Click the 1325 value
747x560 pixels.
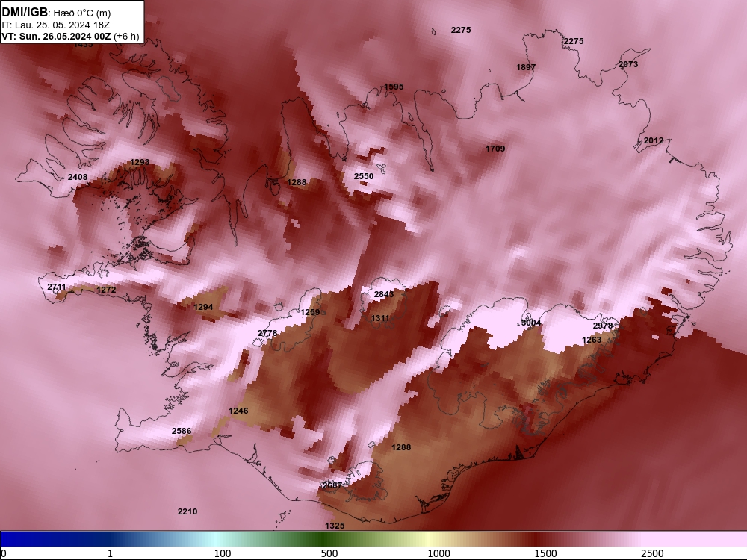tap(335, 526)
